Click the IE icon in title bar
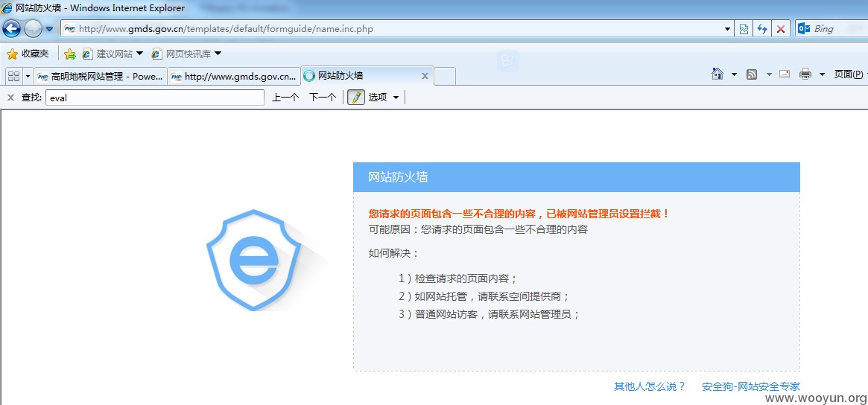 pos(7,7)
